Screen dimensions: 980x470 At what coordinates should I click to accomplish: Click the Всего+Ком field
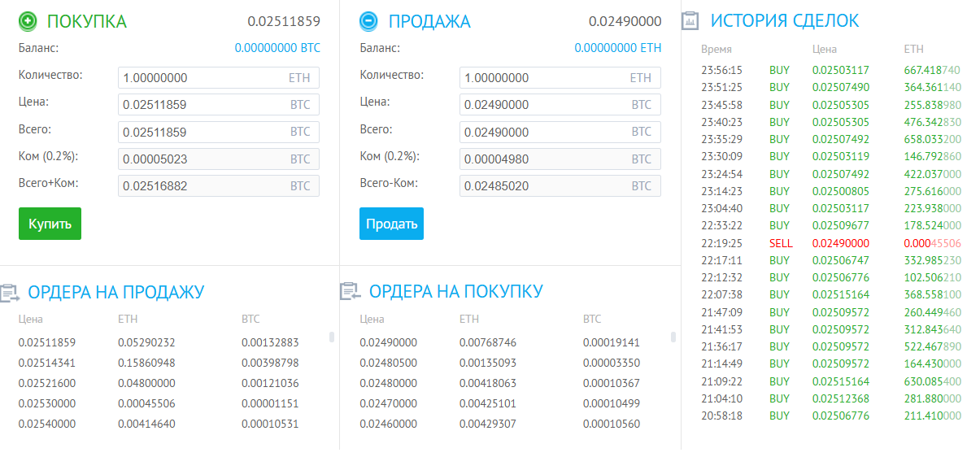[218, 185]
